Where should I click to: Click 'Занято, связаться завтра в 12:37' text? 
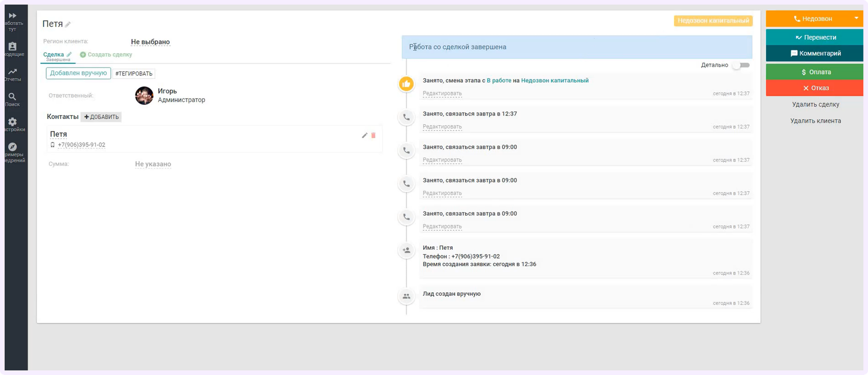point(470,114)
